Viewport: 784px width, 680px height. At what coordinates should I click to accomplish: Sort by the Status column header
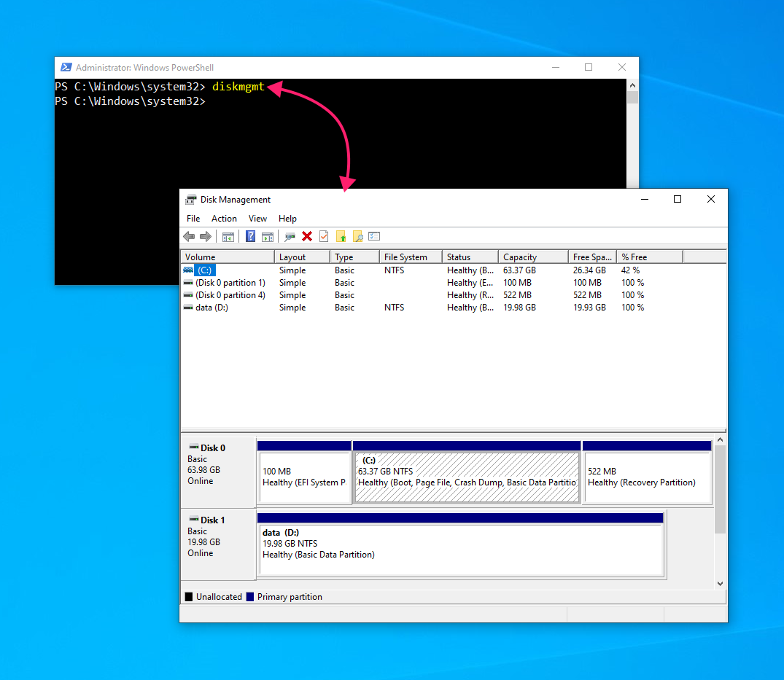470,257
